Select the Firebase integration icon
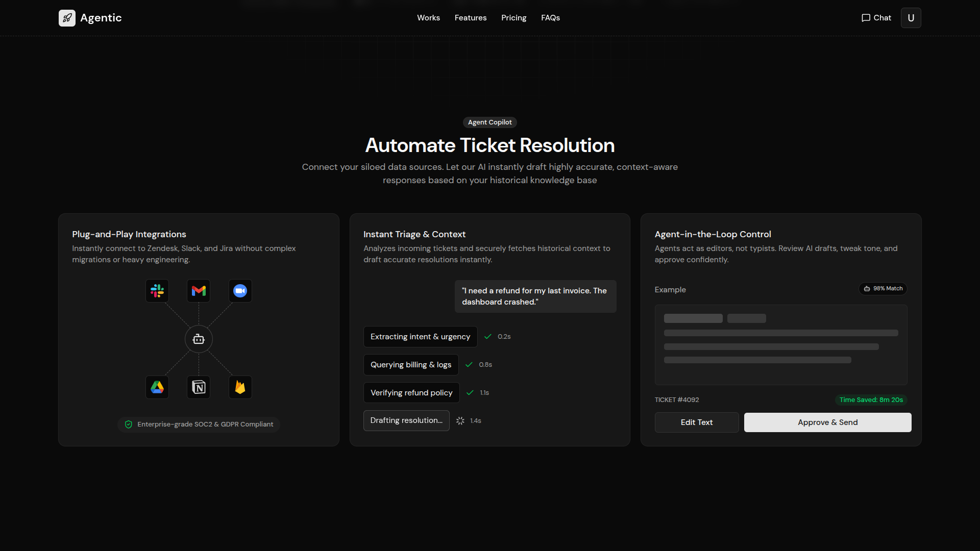980x551 pixels. pyautogui.click(x=240, y=387)
